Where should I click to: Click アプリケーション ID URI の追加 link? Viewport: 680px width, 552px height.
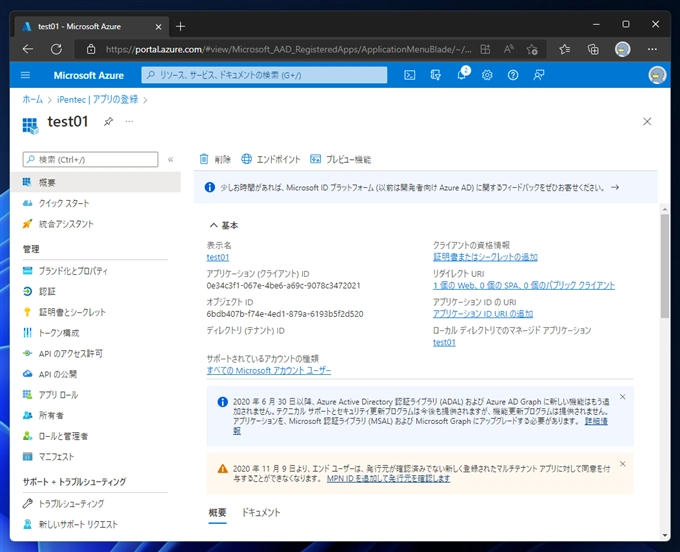tap(483, 314)
